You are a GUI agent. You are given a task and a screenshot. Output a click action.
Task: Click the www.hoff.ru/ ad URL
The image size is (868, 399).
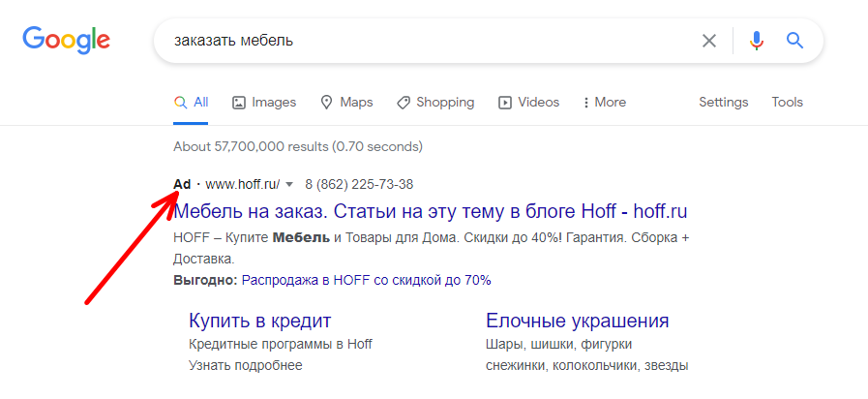242,184
